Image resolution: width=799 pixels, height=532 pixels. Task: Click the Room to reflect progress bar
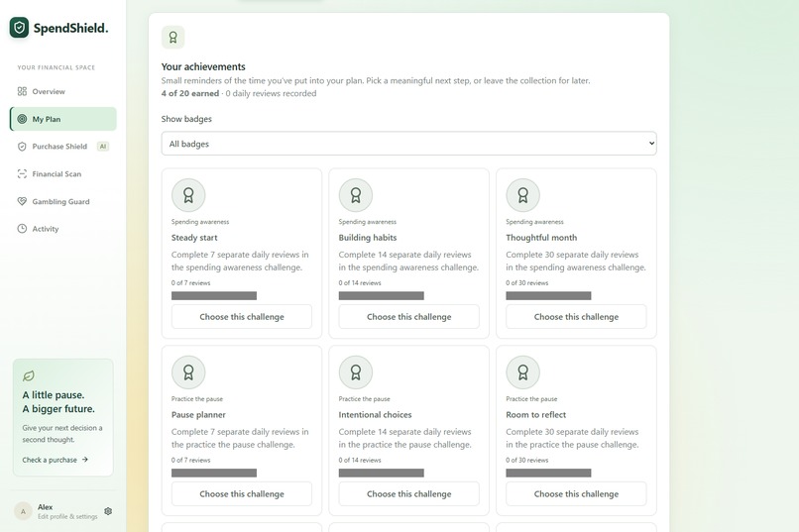point(548,473)
